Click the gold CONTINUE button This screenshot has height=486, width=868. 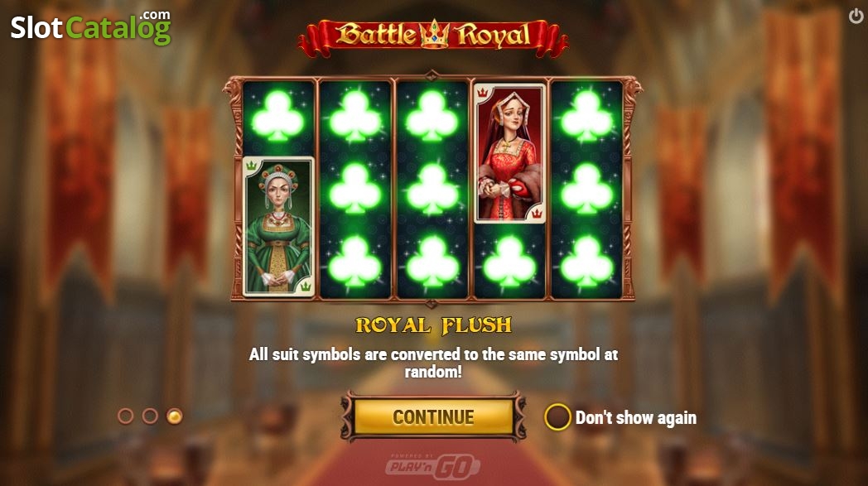433,416
